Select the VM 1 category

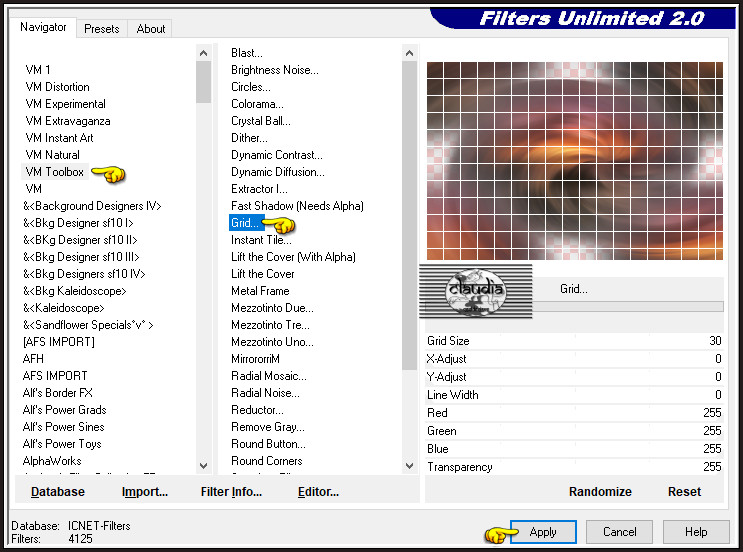pyautogui.click(x=38, y=70)
